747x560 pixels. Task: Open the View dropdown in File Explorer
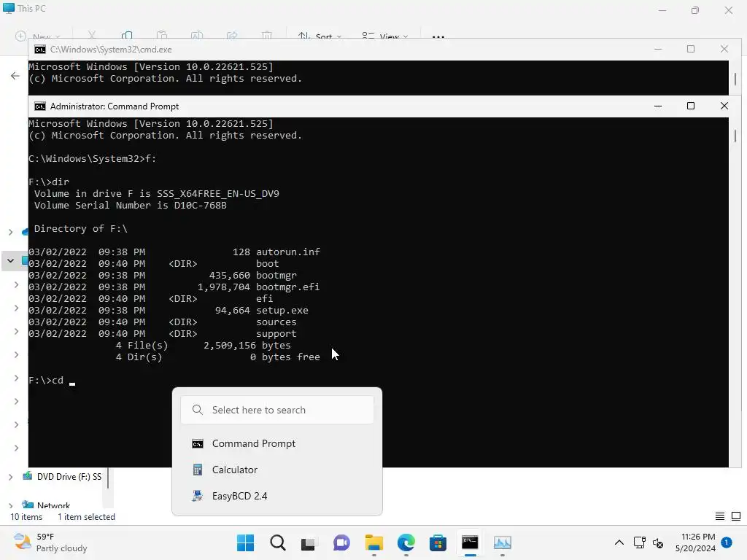tap(384, 36)
